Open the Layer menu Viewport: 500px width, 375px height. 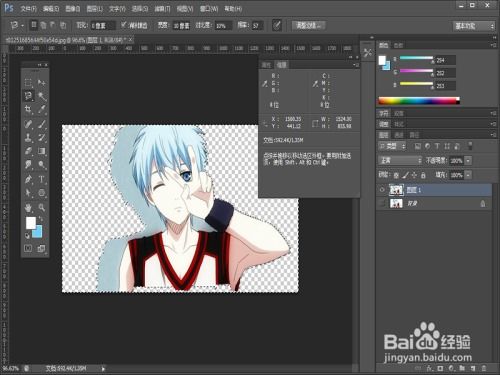pyautogui.click(x=95, y=9)
